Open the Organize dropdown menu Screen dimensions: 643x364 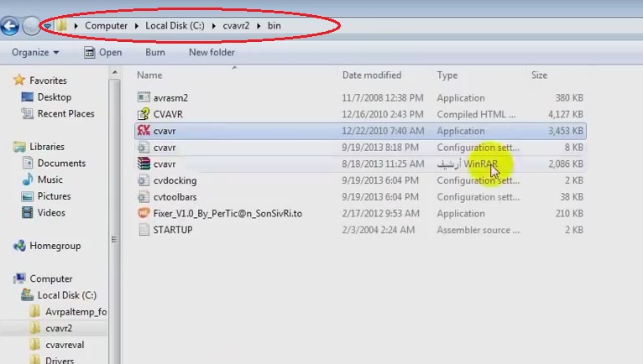coord(35,52)
